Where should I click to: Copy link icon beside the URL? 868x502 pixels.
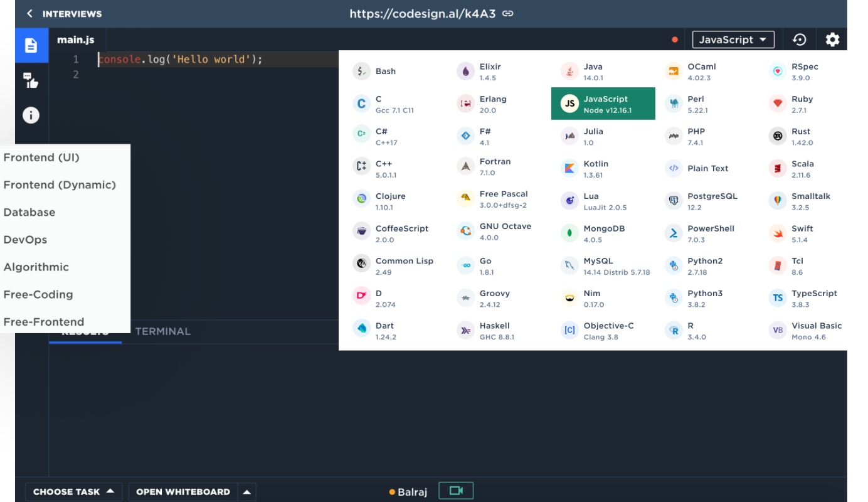tap(508, 13)
